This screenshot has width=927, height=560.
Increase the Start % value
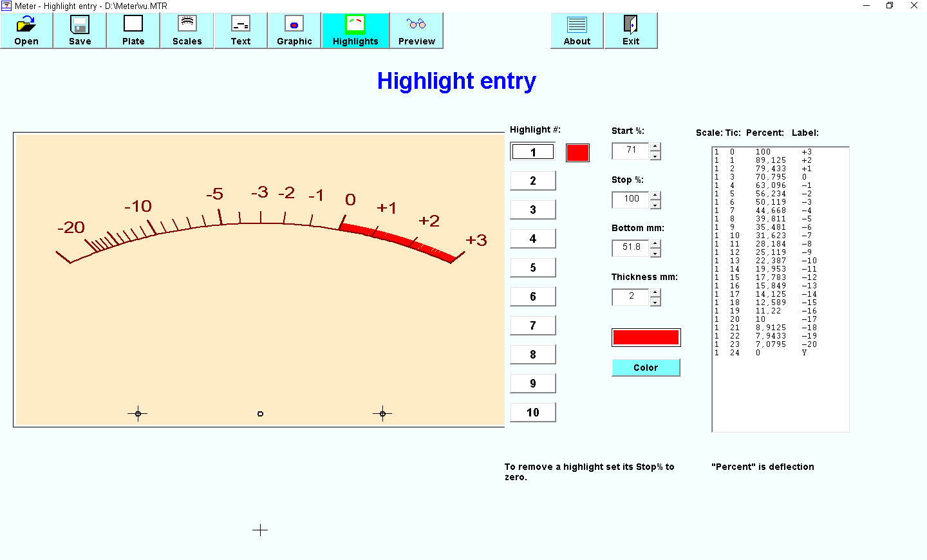[655, 147]
